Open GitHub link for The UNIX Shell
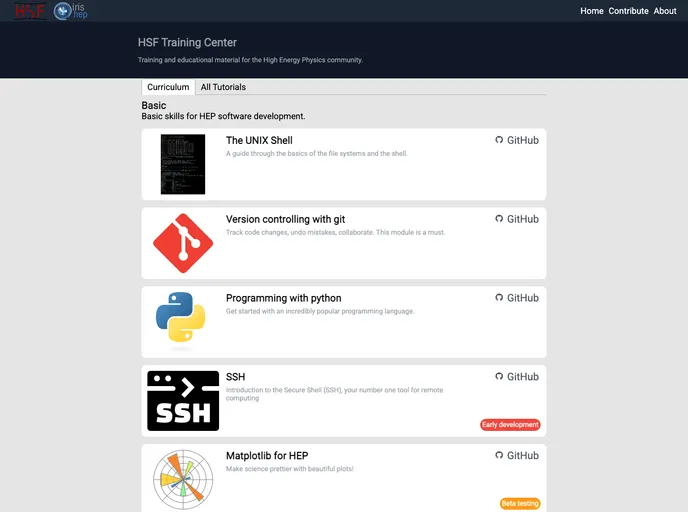Screen dimensions: 688x512 coord(517,141)
